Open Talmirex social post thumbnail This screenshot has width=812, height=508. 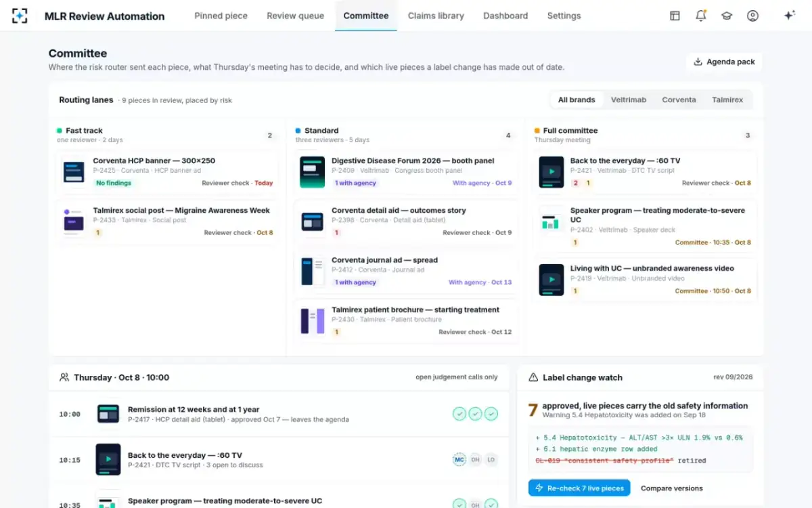[x=74, y=221]
